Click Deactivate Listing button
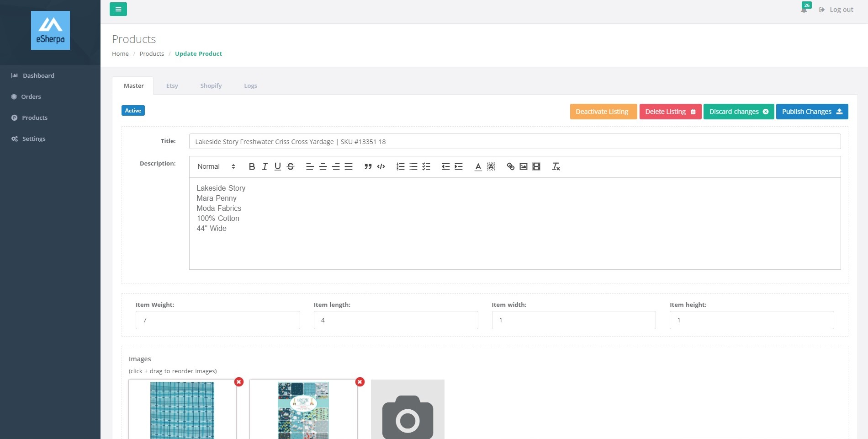 pos(603,112)
